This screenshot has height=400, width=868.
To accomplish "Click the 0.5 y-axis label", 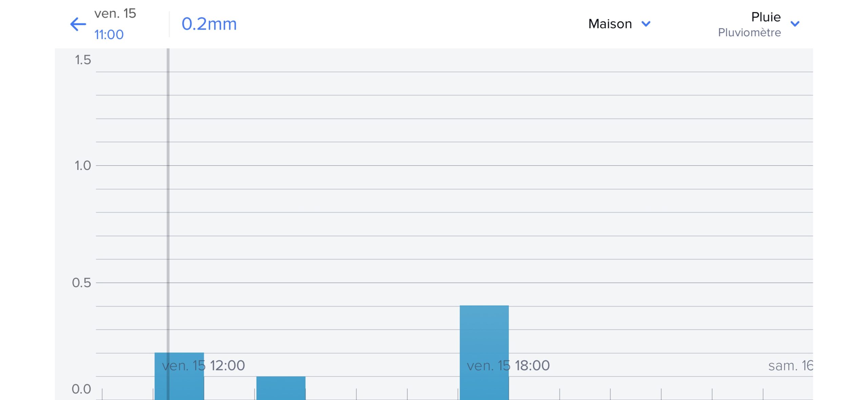I will [82, 282].
